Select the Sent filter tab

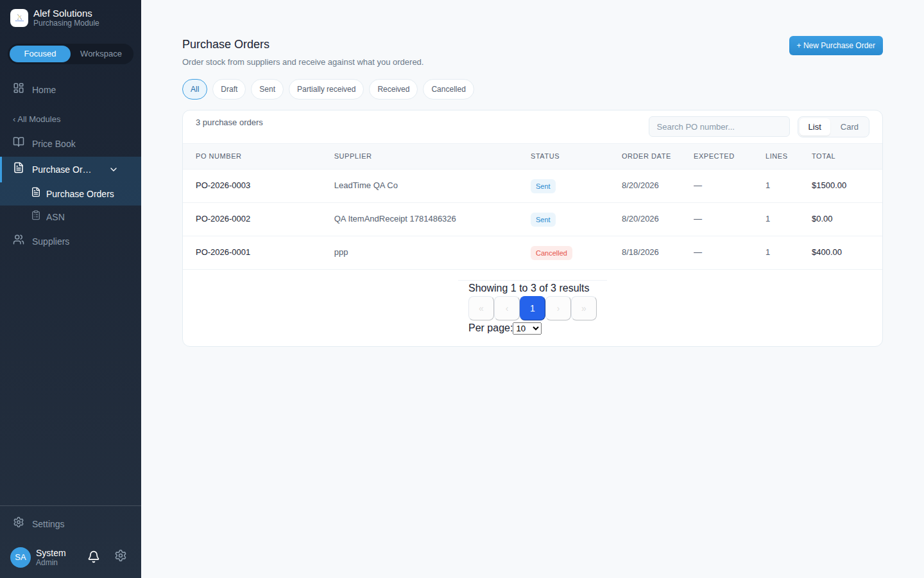click(267, 89)
